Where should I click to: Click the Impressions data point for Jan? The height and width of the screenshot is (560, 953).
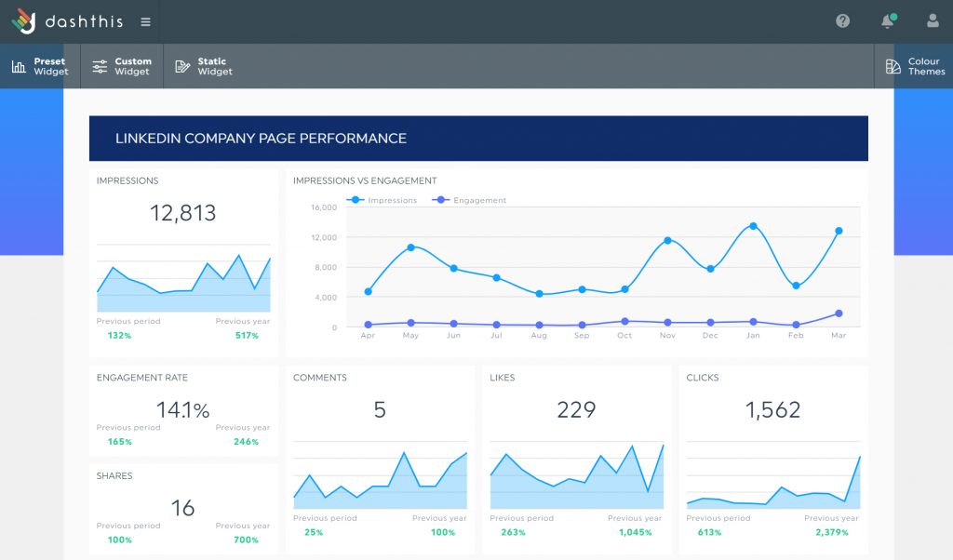[x=753, y=226]
